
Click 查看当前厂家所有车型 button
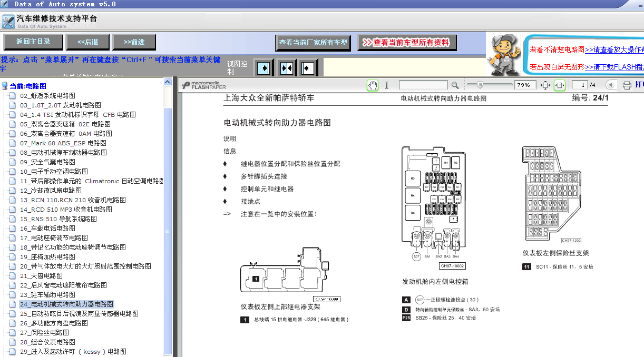313,43
